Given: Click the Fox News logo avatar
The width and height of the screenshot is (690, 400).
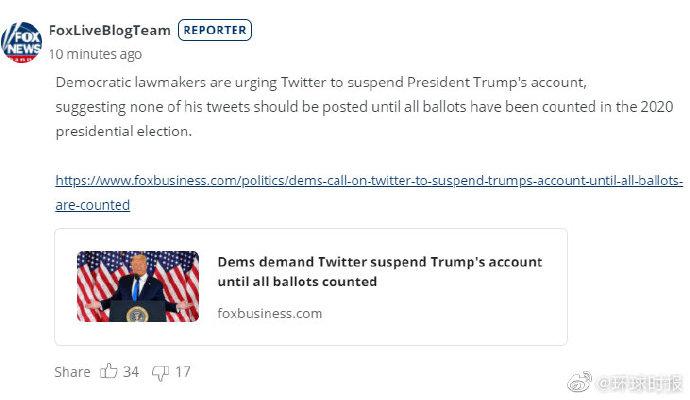Looking at the screenshot, I should click(21, 42).
